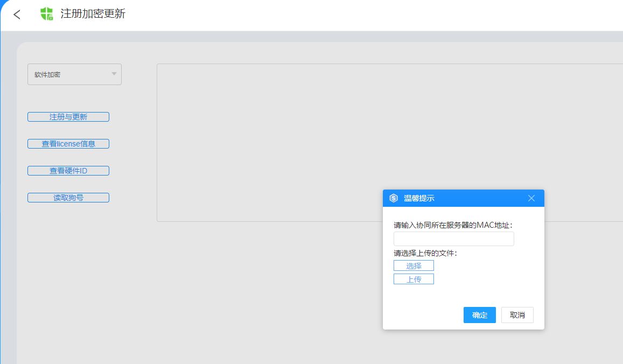Click the 注册与更新 button

tap(68, 117)
